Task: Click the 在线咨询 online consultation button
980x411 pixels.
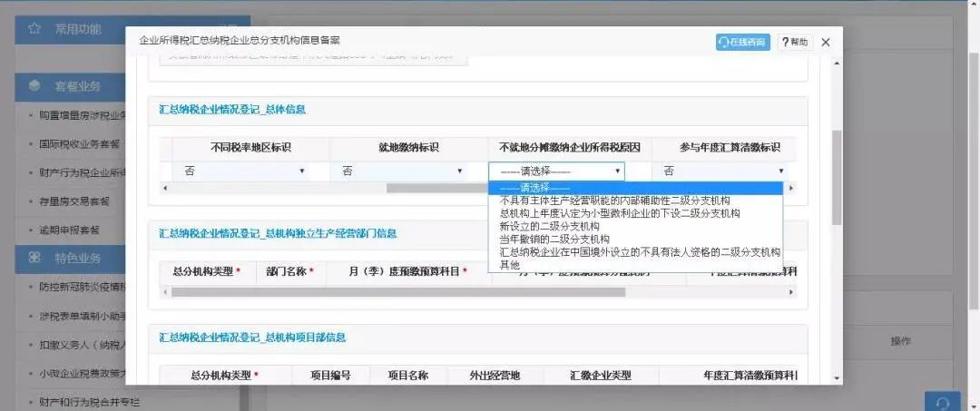Action: [742, 42]
